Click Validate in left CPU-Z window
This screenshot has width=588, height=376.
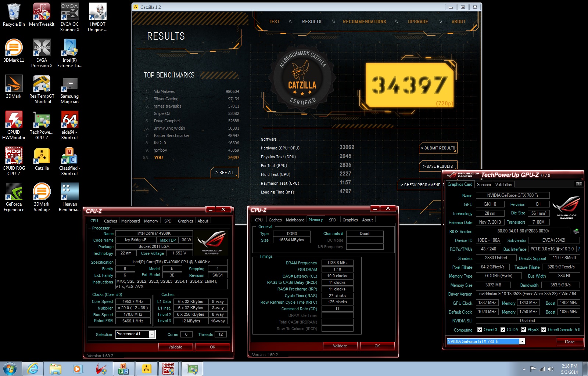point(175,347)
